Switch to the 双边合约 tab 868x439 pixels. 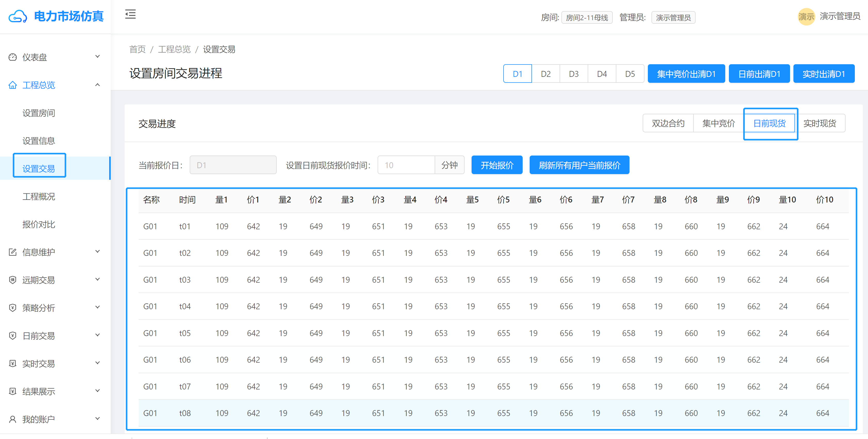tap(668, 123)
